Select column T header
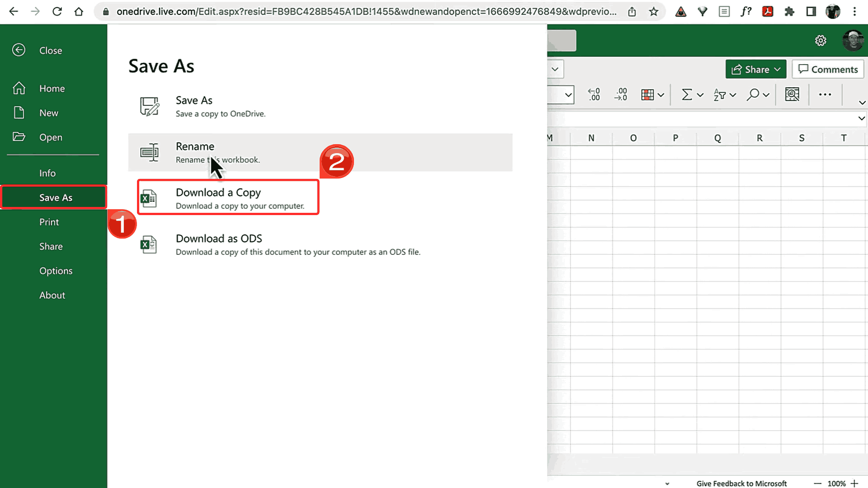Screen dimensions: 868x488 844,138
